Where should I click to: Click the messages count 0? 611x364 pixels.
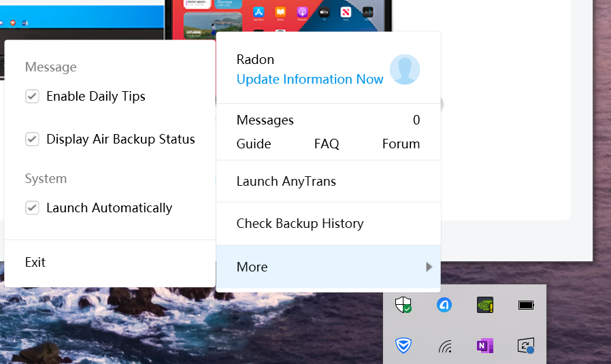click(x=416, y=120)
